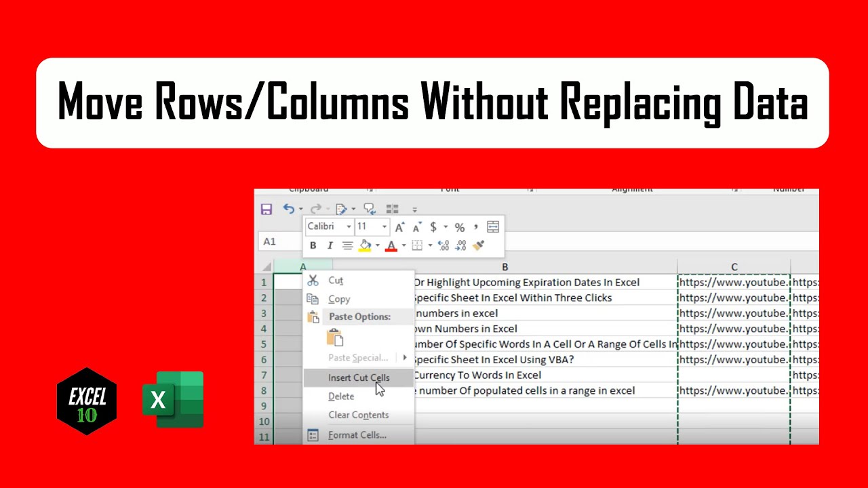Click youtube link in column C row 8
868x488 pixels.
tap(734, 390)
